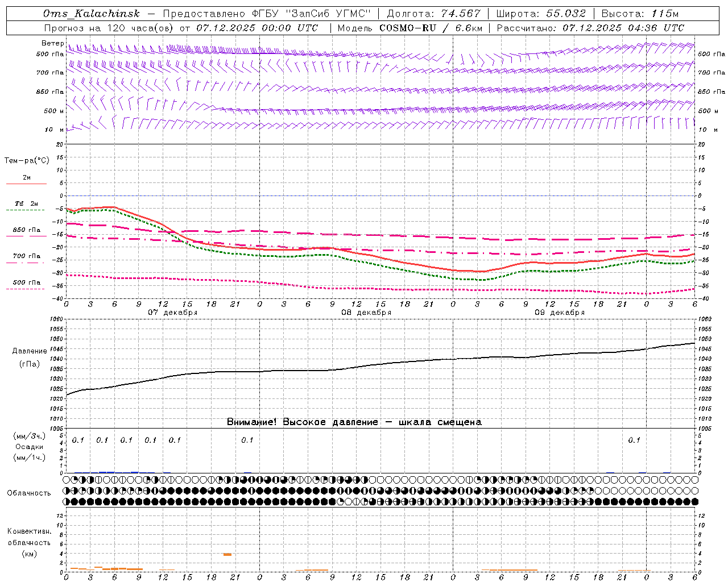Click the Модель COSMO-RU / 6.6км label
Screen dimensions: 728x582
tap(410, 28)
